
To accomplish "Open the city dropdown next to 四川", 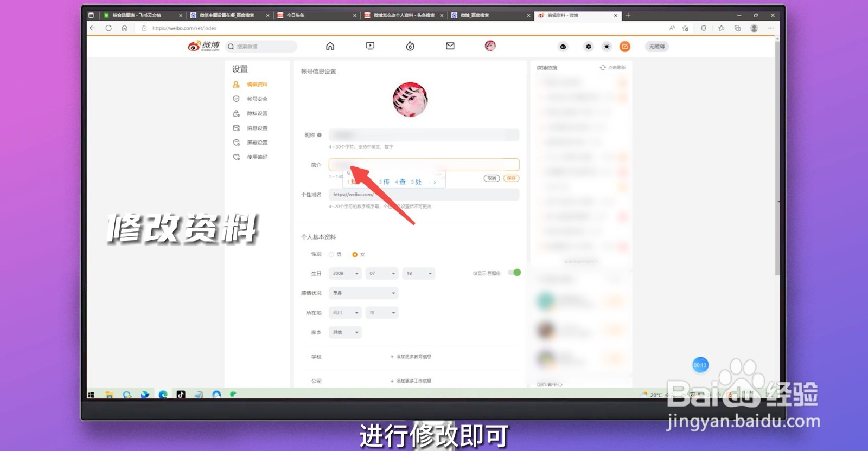I will 382,313.
